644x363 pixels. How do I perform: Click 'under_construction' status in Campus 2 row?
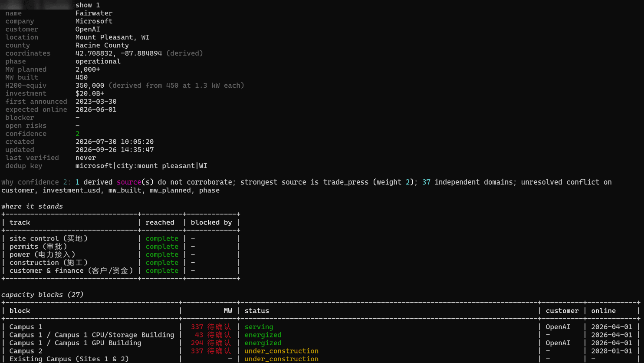(x=281, y=351)
